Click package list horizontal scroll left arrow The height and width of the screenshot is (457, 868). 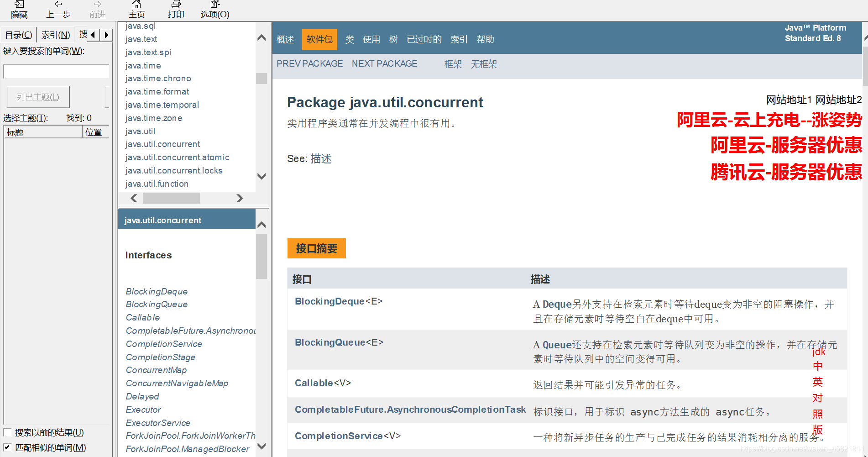point(134,198)
